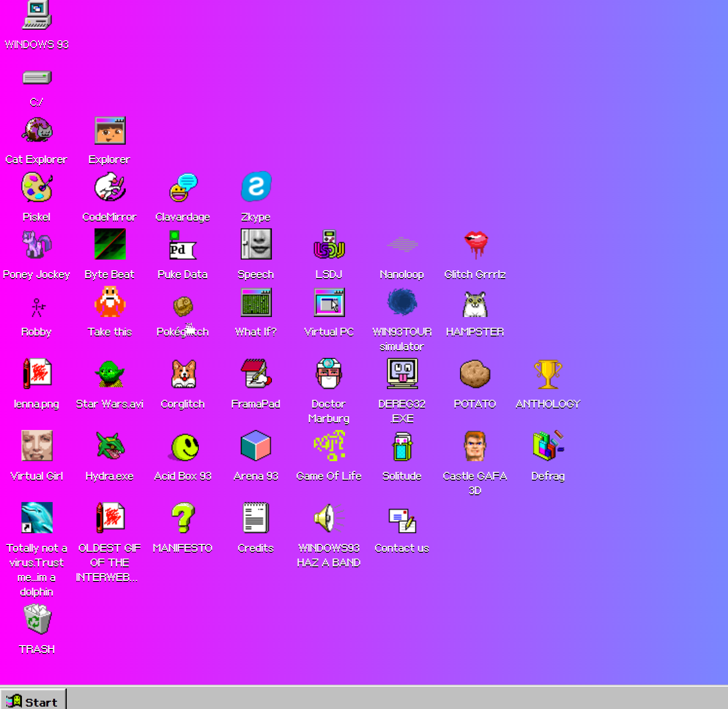Launch Defrag icon
Image resolution: width=728 pixels, height=709 pixels.
click(548, 446)
